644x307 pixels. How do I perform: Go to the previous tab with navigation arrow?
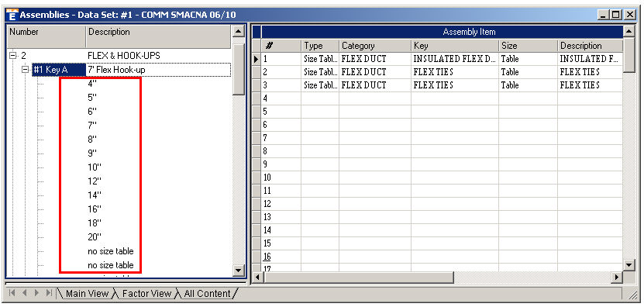(25, 292)
